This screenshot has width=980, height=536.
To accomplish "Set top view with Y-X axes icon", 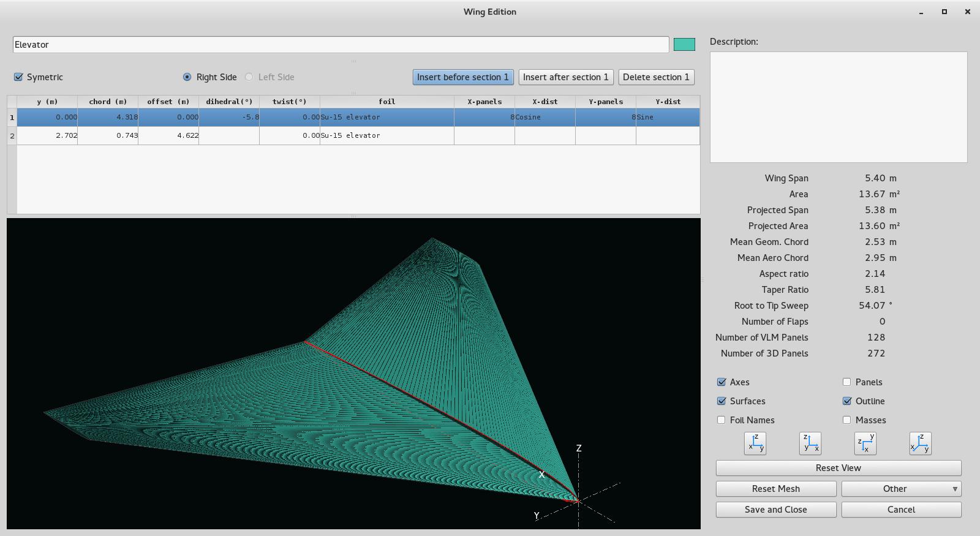I will [865, 444].
